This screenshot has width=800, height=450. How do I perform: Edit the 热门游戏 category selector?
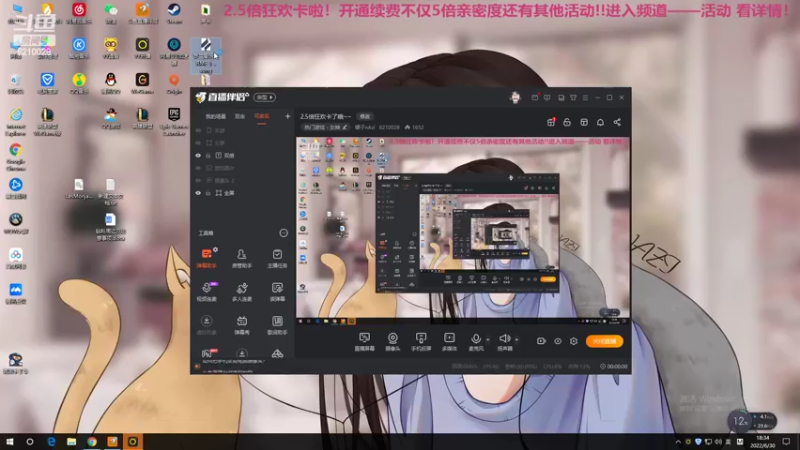pos(325,128)
